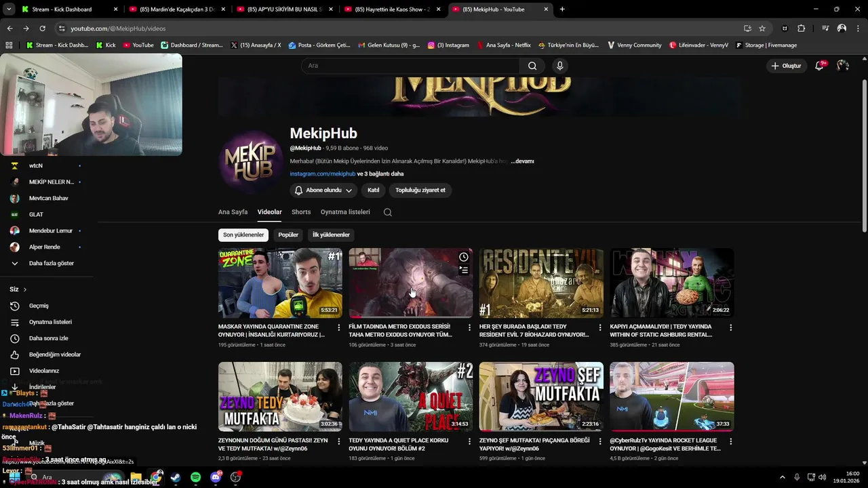Open options menu for Quarantine Zone video
The height and width of the screenshot is (488, 868).
pyautogui.click(x=339, y=327)
